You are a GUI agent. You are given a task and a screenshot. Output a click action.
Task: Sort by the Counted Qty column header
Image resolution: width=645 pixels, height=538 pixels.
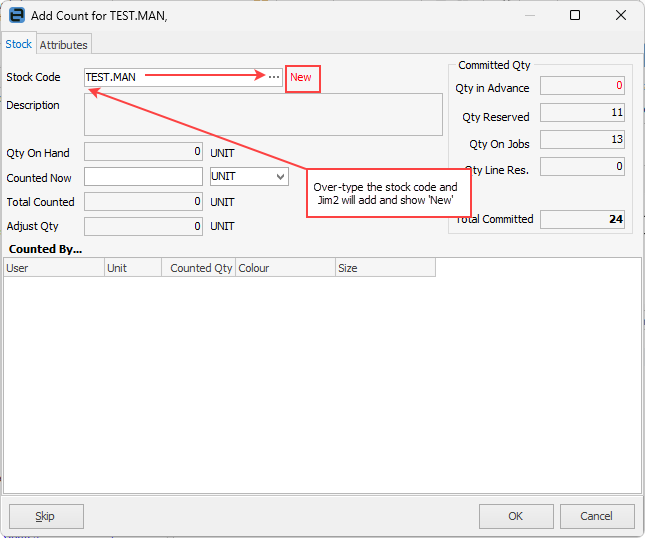199,268
